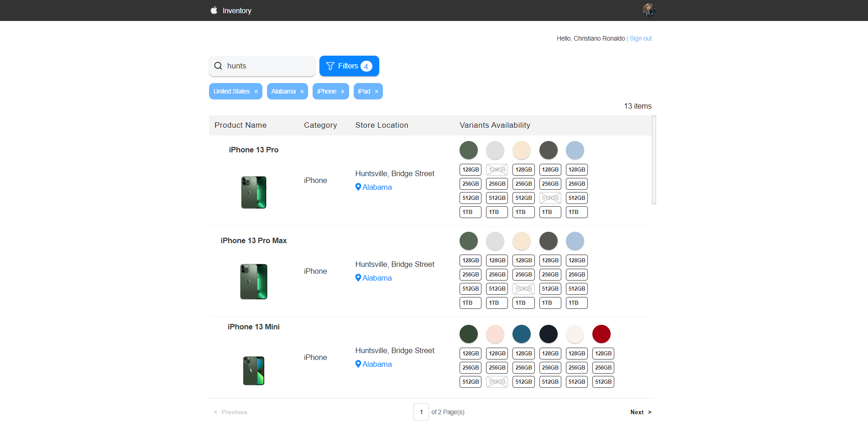Remove the Alabama filter chip
The image size is (868, 422).
click(302, 92)
